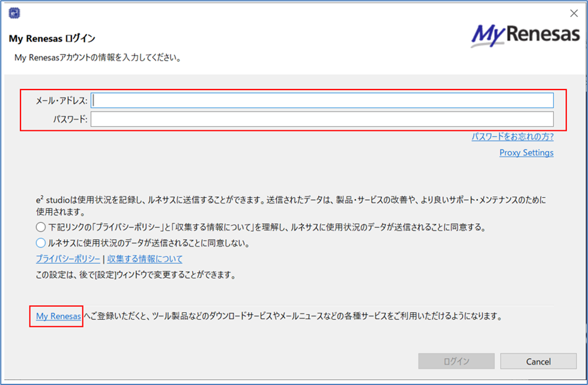Close the My Renesas login dialog
This screenshot has height=385, width=588.
(574, 13)
